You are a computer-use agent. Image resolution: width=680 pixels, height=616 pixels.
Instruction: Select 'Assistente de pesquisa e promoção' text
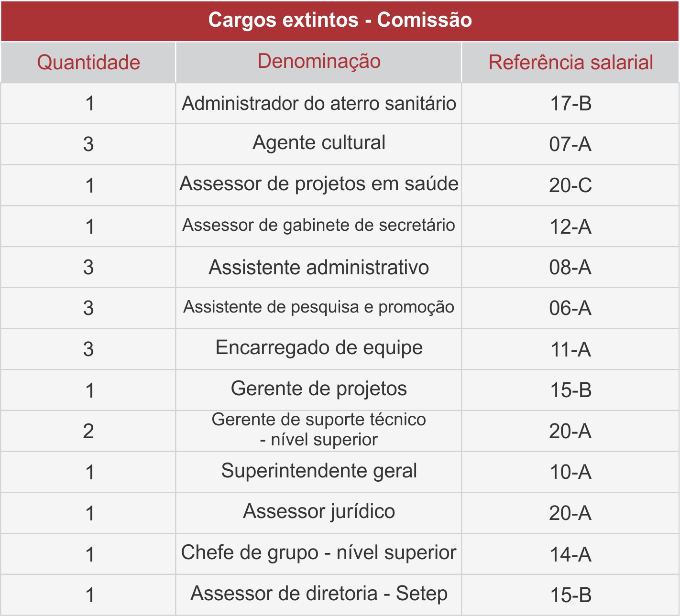click(319, 307)
